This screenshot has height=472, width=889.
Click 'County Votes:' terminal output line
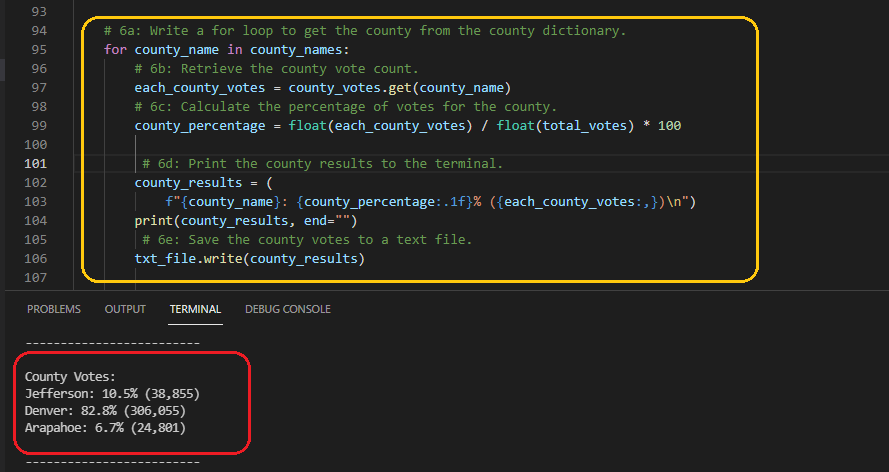pos(70,377)
